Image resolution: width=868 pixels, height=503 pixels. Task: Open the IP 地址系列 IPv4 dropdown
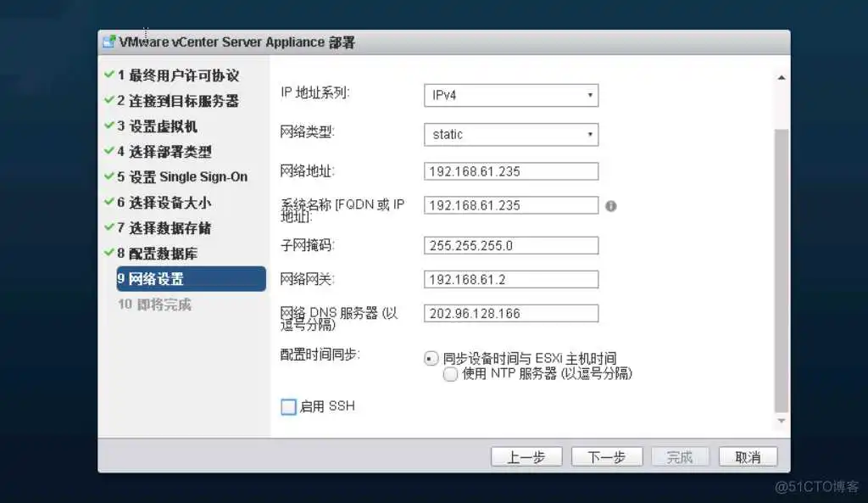pos(511,95)
